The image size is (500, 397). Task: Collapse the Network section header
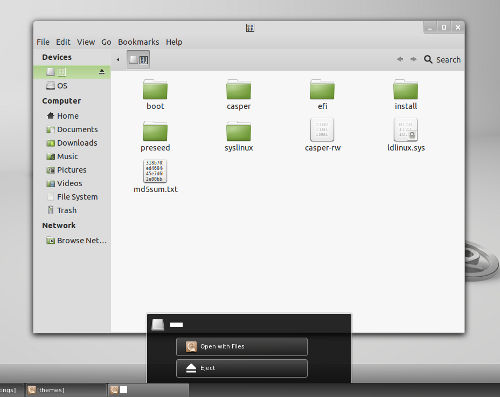(x=59, y=225)
